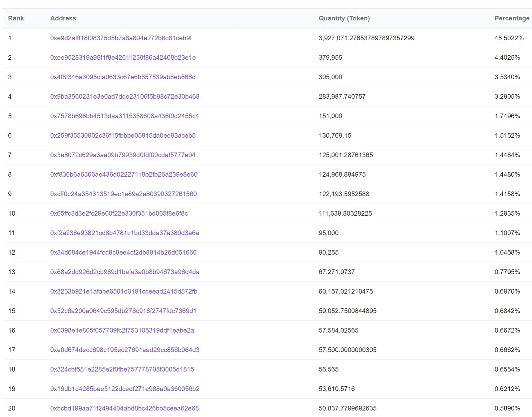The image size is (532, 417).
Task: Select quantity value 50,837.7799692635
Action: (348, 408)
